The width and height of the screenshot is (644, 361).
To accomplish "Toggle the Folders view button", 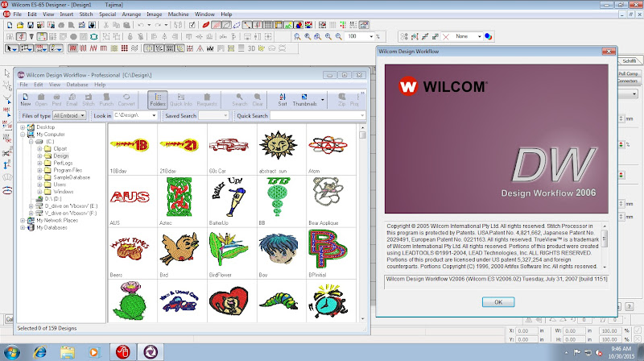I will [158, 99].
